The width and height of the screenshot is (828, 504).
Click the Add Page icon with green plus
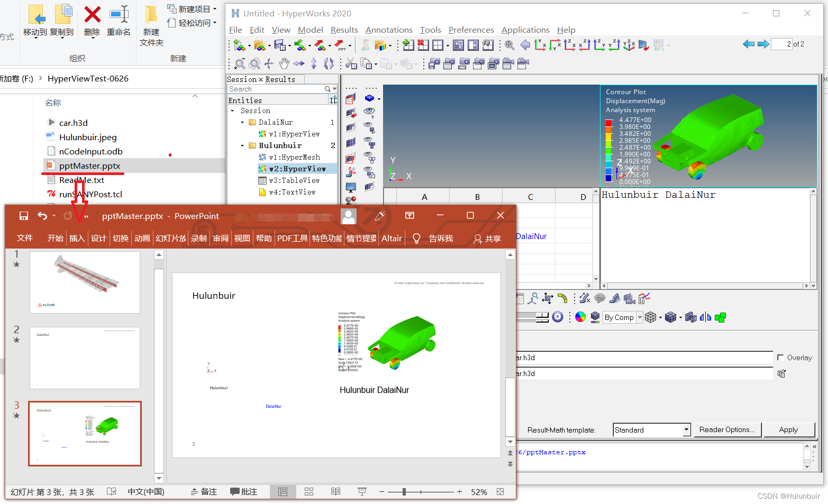click(x=408, y=45)
